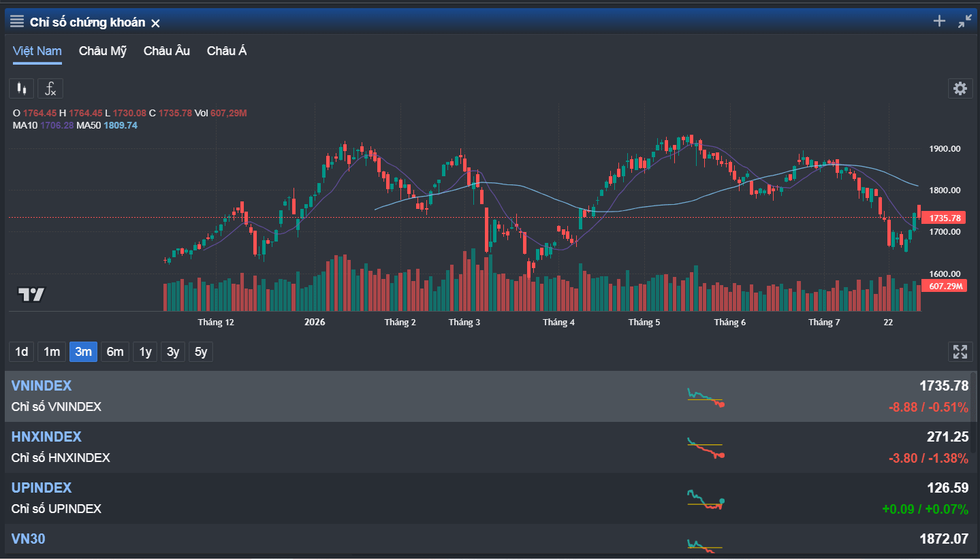This screenshot has height=560, width=980.
Task: Select the 1m time range
Action: tap(52, 352)
